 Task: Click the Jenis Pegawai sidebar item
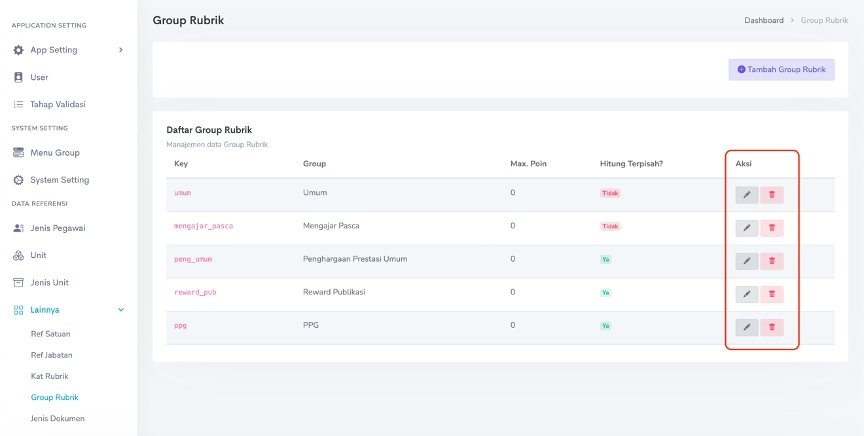point(57,228)
